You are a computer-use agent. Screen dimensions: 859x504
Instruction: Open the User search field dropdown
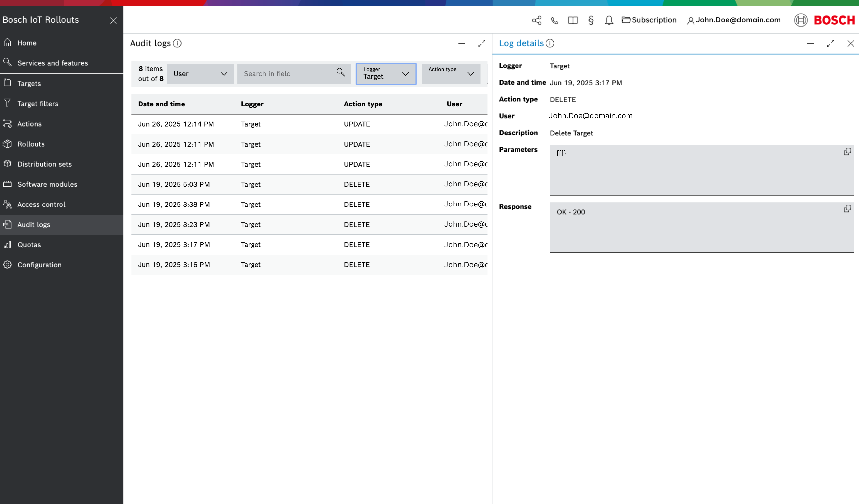(x=200, y=74)
